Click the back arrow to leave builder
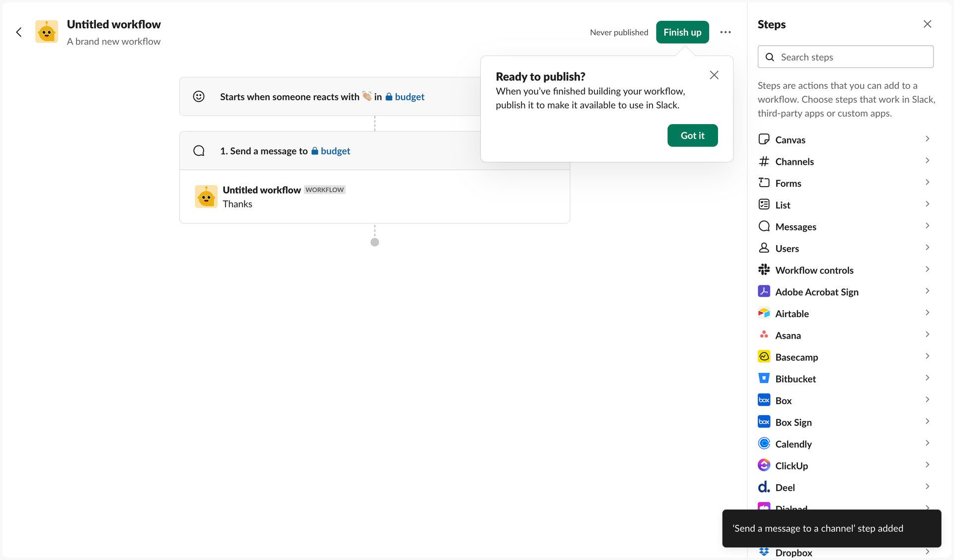The width and height of the screenshot is (954, 560). pos(19,32)
